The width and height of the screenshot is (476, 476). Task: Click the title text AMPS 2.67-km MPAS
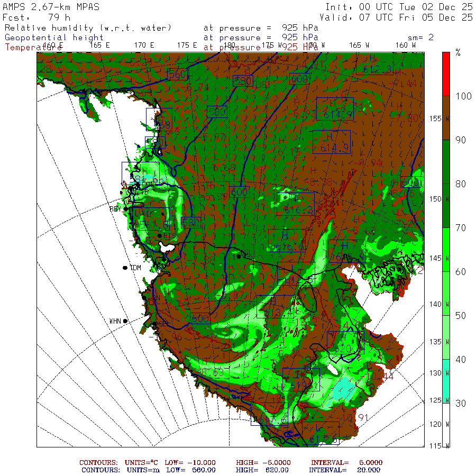pyautogui.click(x=51, y=7)
